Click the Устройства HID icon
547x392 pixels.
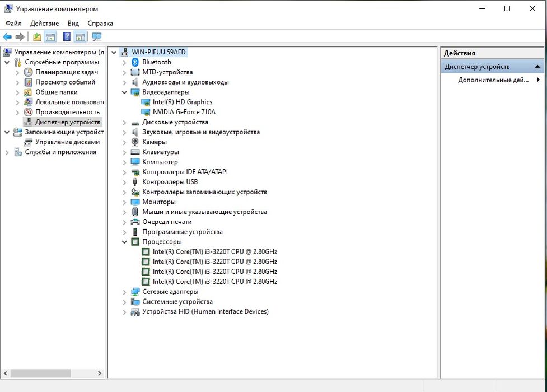click(135, 312)
